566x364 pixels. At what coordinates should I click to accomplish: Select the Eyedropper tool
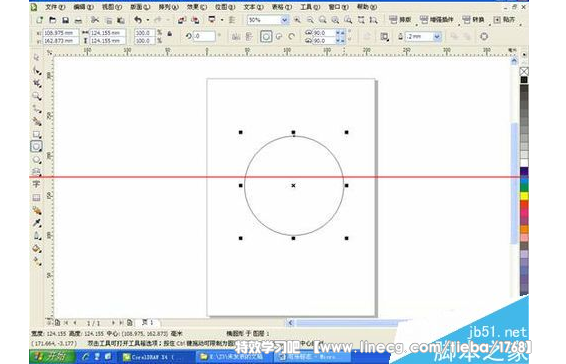pyautogui.click(x=36, y=223)
